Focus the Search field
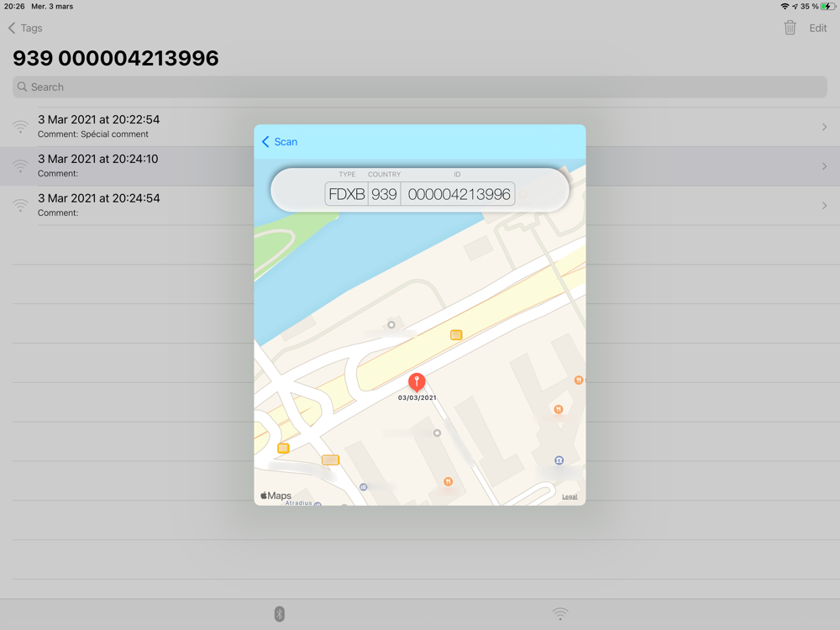The width and height of the screenshot is (840, 630). [x=419, y=87]
